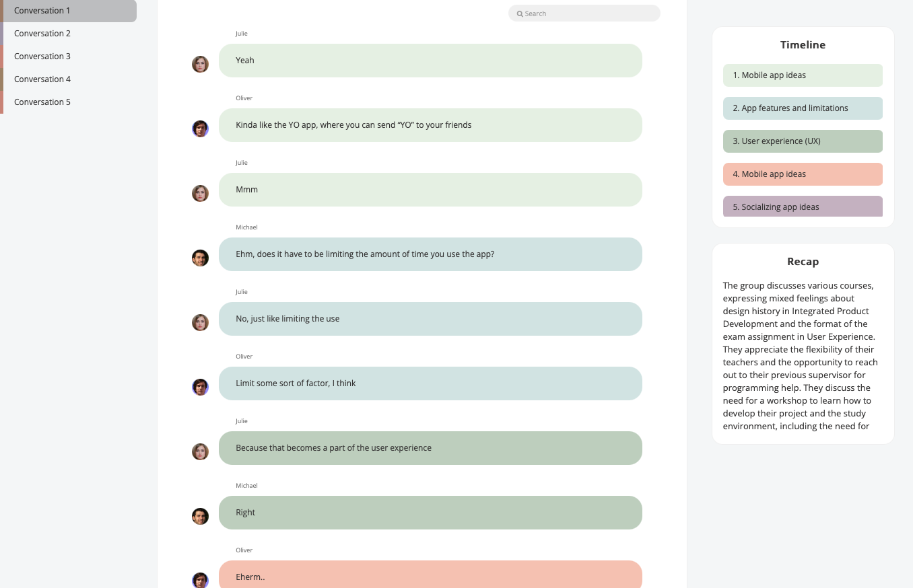913x588 pixels.
Task: Go to "3. User experience (UX)" topic
Action: pos(803,141)
